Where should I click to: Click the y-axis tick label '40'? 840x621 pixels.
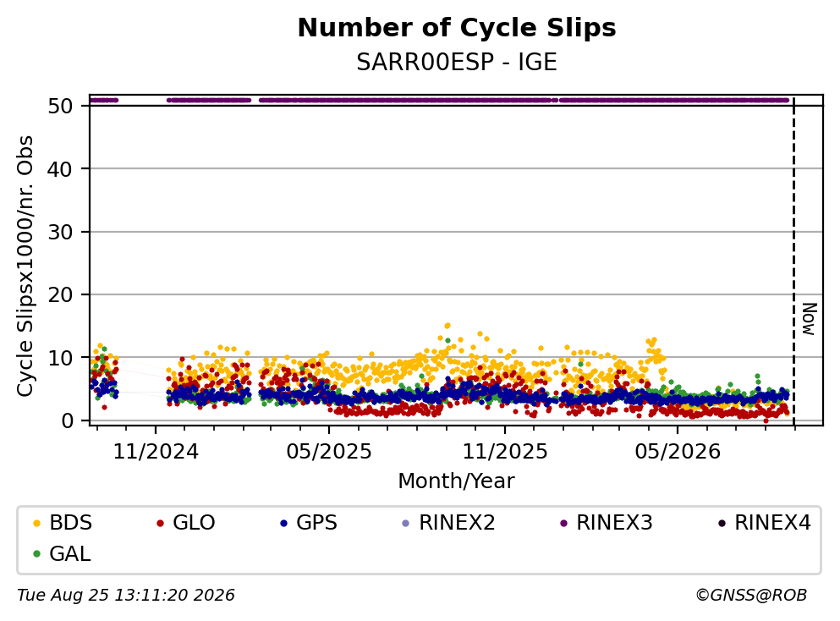[x=60, y=169]
